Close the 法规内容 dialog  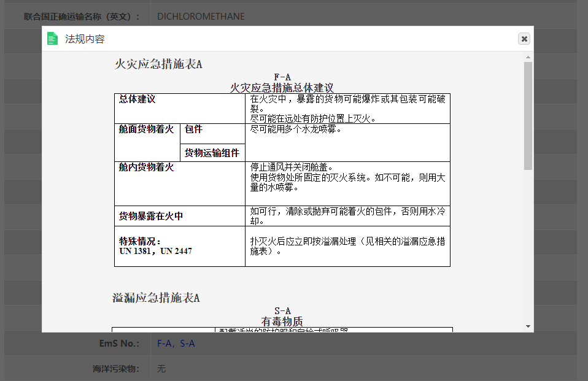(x=524, y=39)
